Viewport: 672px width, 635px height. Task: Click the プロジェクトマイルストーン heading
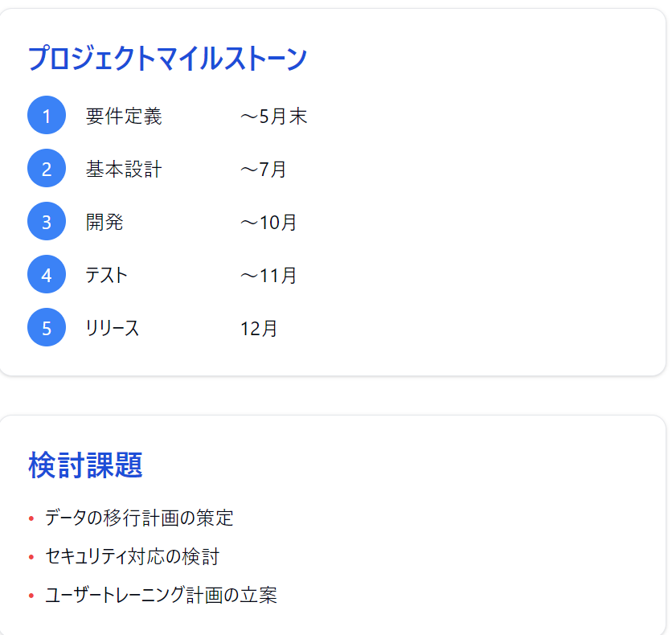[167, 59]
